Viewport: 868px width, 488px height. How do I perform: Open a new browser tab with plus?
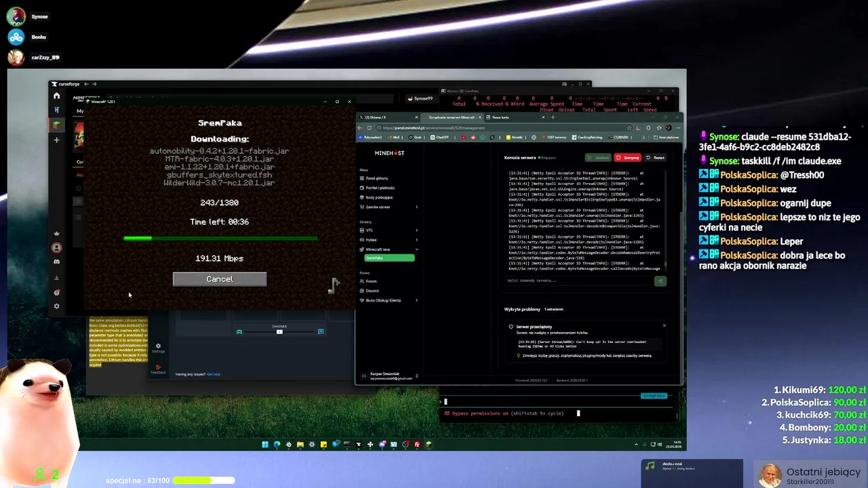pos(553,117)
